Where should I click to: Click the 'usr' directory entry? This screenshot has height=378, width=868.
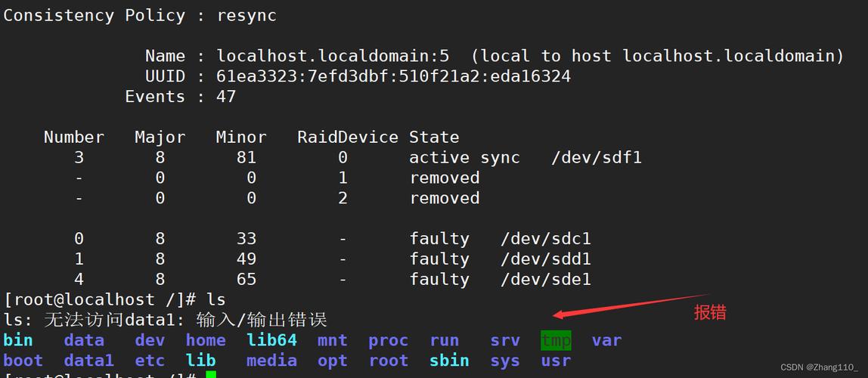tap(556, 361)
